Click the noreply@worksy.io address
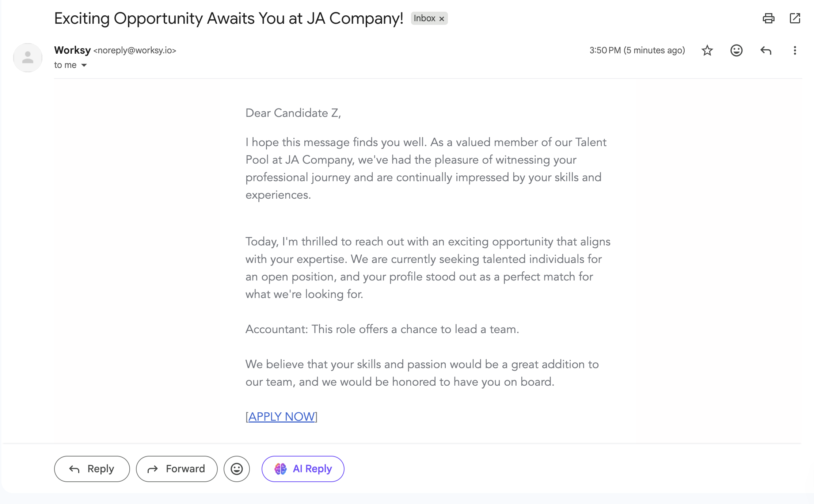 coord(135,50)
